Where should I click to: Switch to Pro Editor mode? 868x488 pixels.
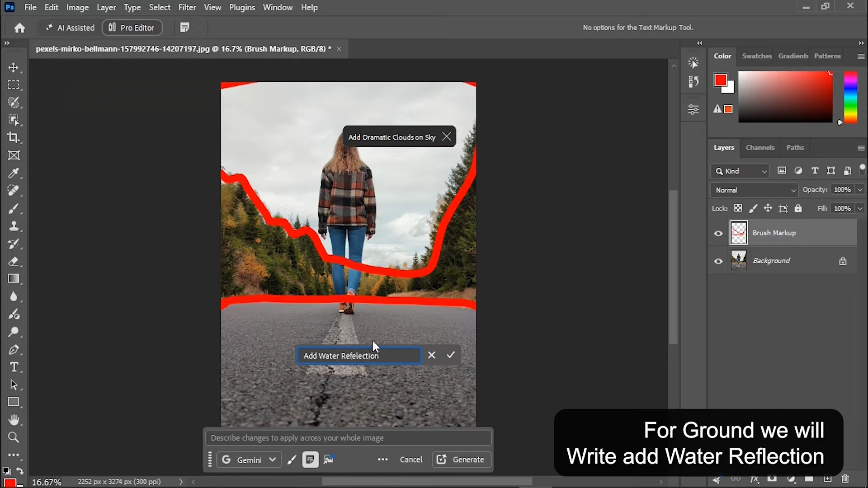click(x=132, y=28)
